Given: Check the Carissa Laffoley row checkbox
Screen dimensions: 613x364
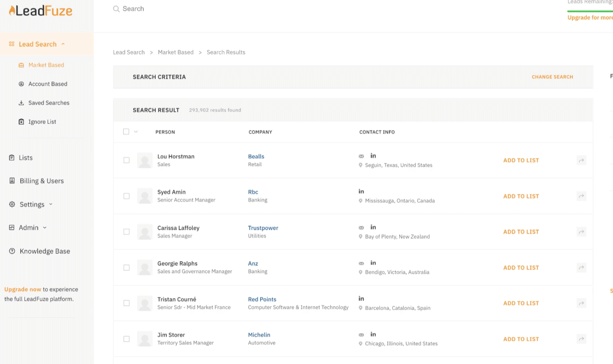Looking at the screenshot, I should tap(126, 232).
